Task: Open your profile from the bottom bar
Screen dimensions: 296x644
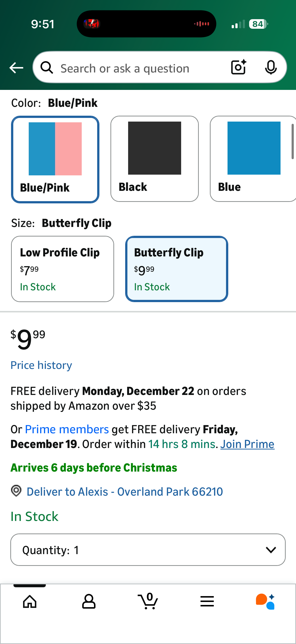Action: [x=89, y=601]
